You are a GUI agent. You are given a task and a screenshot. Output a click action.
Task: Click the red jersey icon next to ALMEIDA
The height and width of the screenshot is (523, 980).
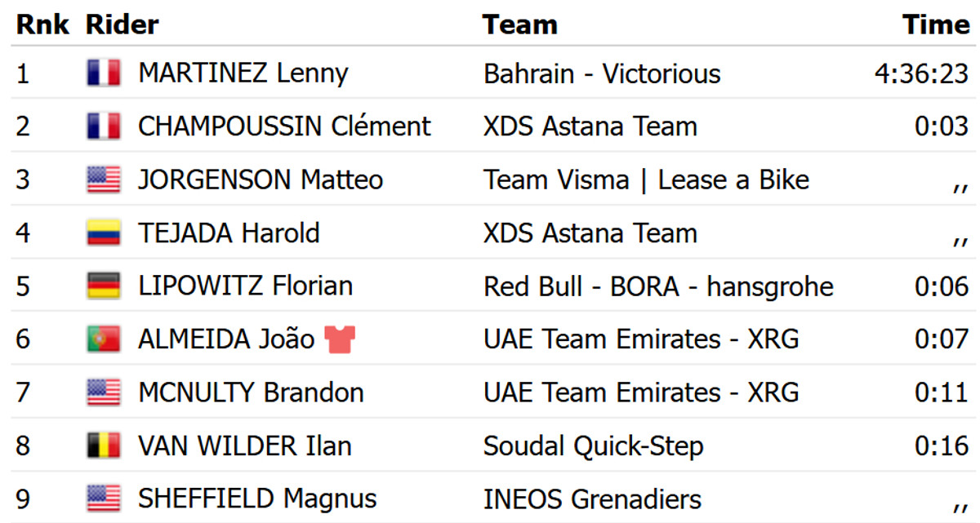[x=339, y=339]
